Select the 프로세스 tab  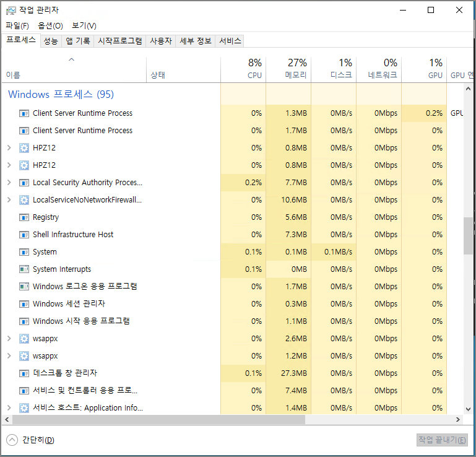click(21, 40)
